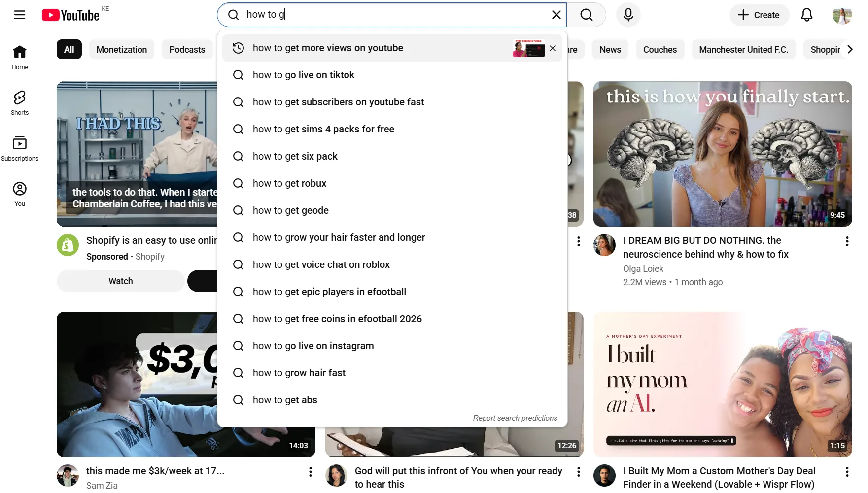Select the Couches chip
868x493 pixels.
coord(660,49)
